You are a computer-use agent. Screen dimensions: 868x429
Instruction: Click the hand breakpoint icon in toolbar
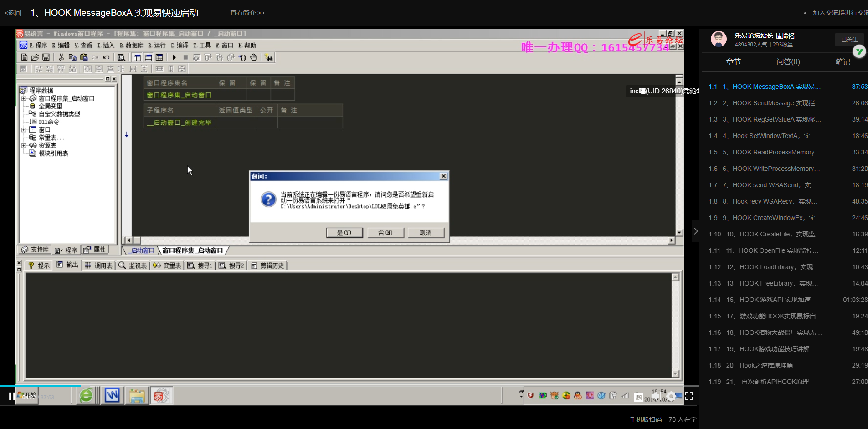pyautogui.click(x=253, y=57)
